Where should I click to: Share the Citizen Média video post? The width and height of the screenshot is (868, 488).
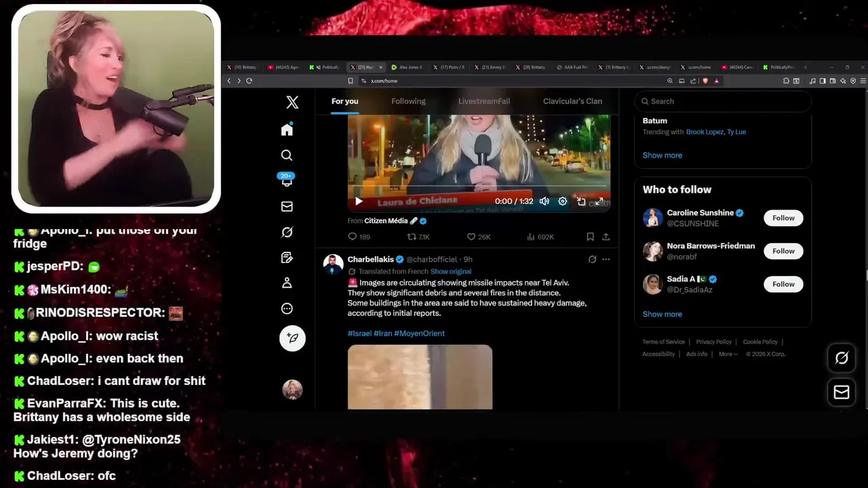click(606, 237)
